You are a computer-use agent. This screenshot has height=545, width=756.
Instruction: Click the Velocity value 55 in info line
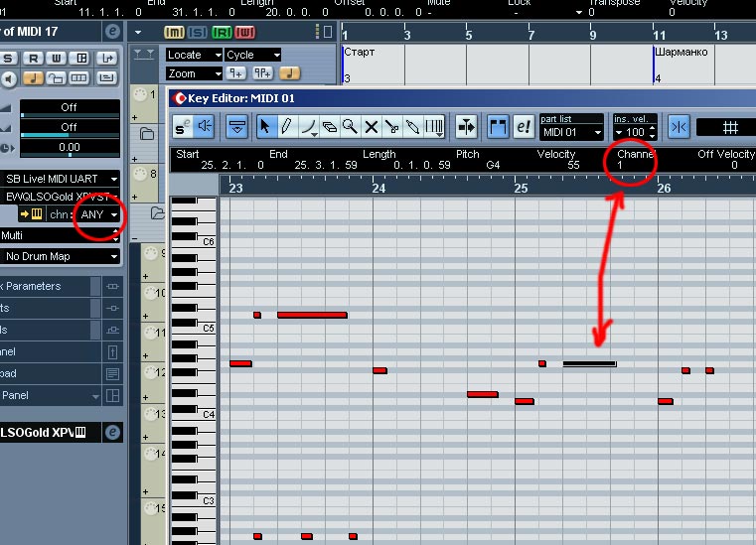coord(573,165)
